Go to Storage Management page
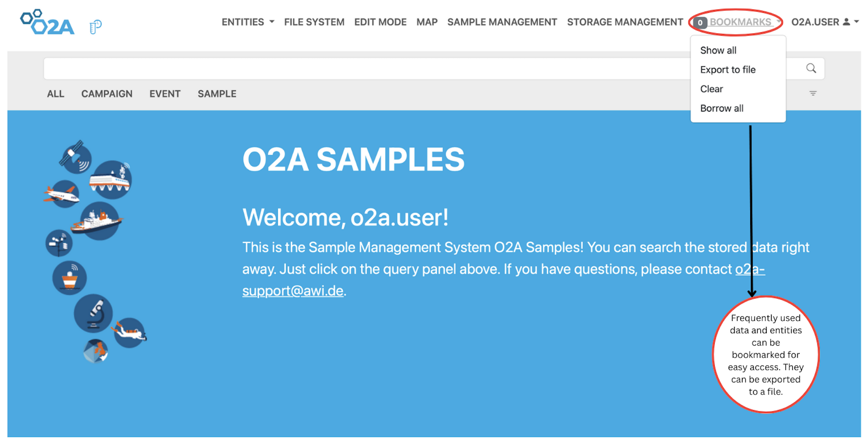Image resolution: width=868 pixels, height=444 pixels. [x=625, y=22]
